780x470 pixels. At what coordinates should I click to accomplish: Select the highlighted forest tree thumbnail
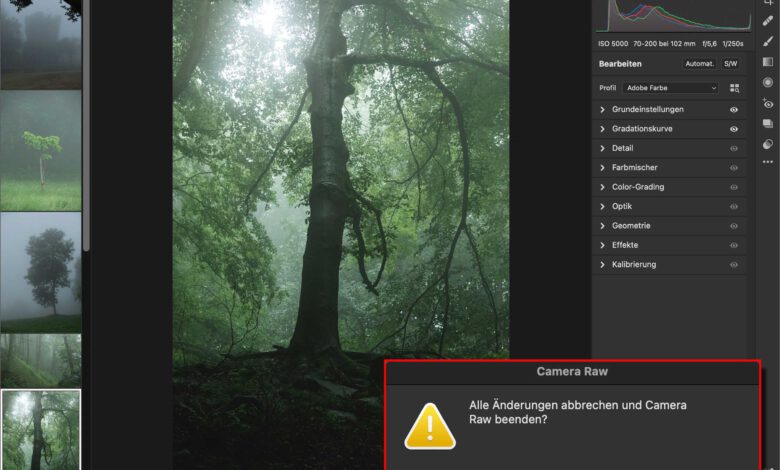tap(41, 430)
